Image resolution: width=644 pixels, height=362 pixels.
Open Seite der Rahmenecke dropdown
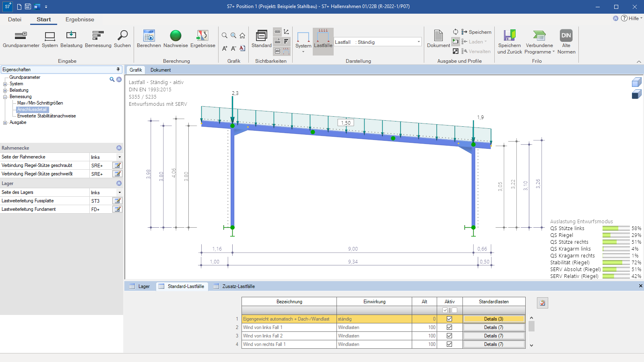pyautogui.click(x=119, y=157)
